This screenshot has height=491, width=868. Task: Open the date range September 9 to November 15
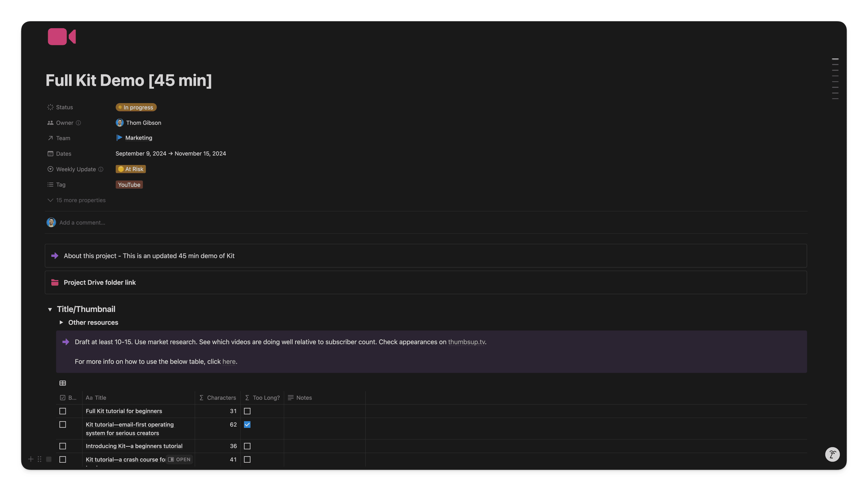[x=171, y=154]
